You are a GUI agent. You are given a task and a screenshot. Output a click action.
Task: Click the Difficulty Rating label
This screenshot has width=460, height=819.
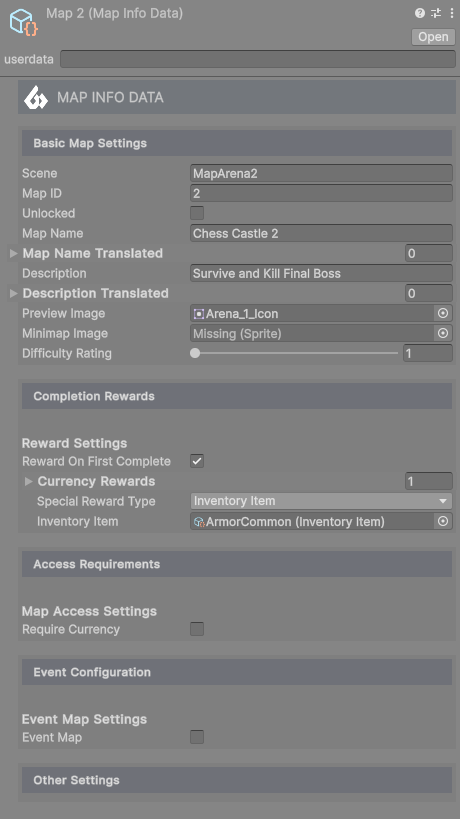point(67,354)
